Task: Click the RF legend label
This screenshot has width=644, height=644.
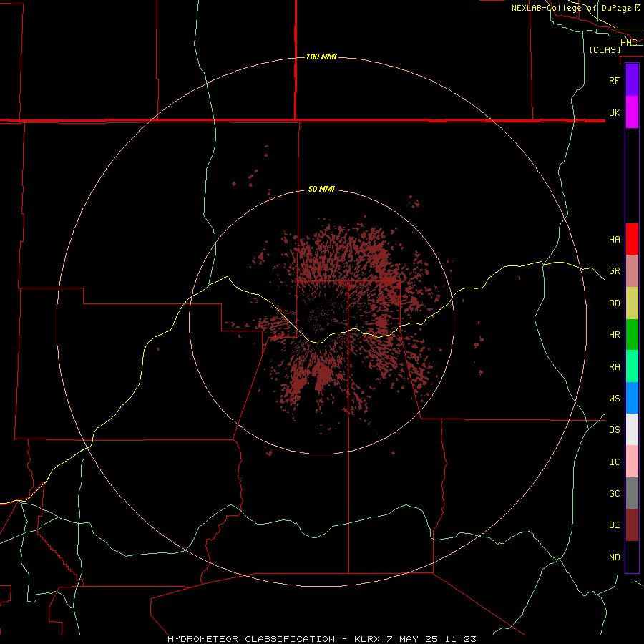Action: point(614,80)
